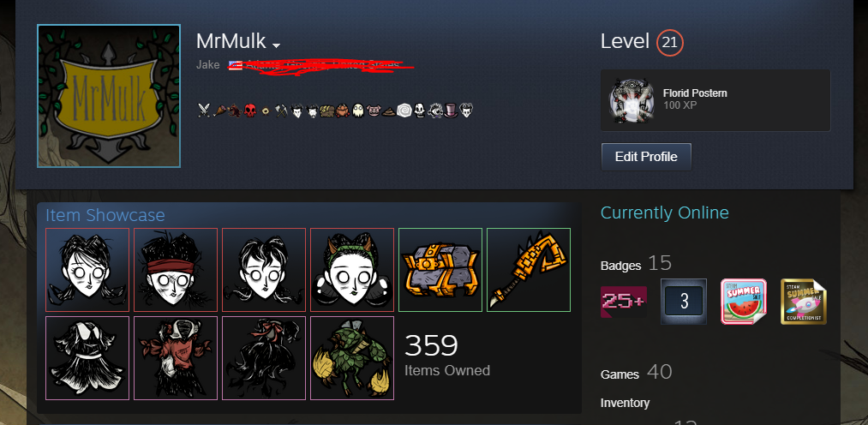Open the Badges 15 link
868x425 pixels.
636,264
